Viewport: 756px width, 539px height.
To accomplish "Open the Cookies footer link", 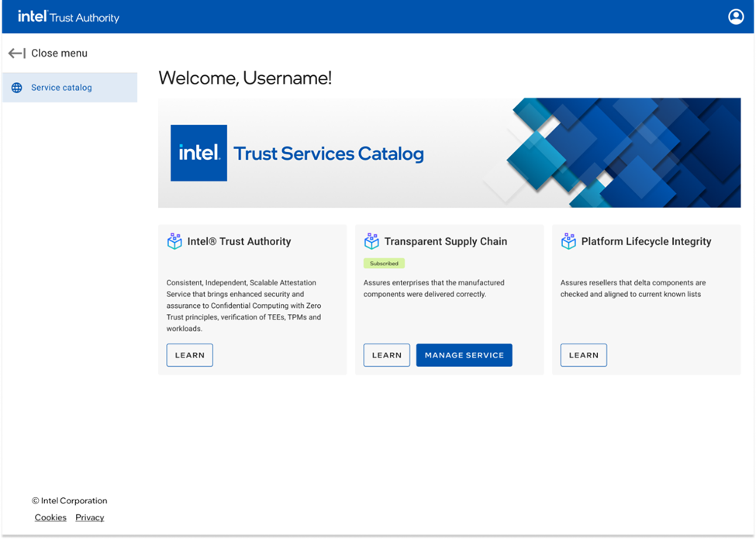I will point(50,517).
